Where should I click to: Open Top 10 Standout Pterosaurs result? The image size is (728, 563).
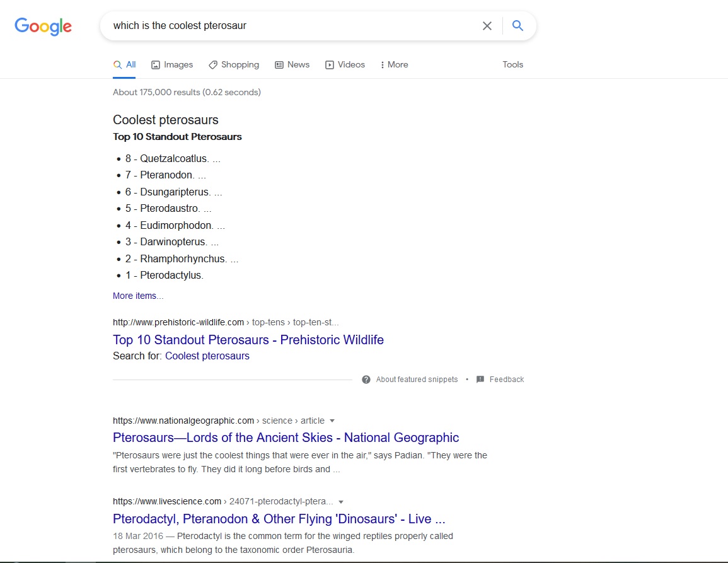248,340
